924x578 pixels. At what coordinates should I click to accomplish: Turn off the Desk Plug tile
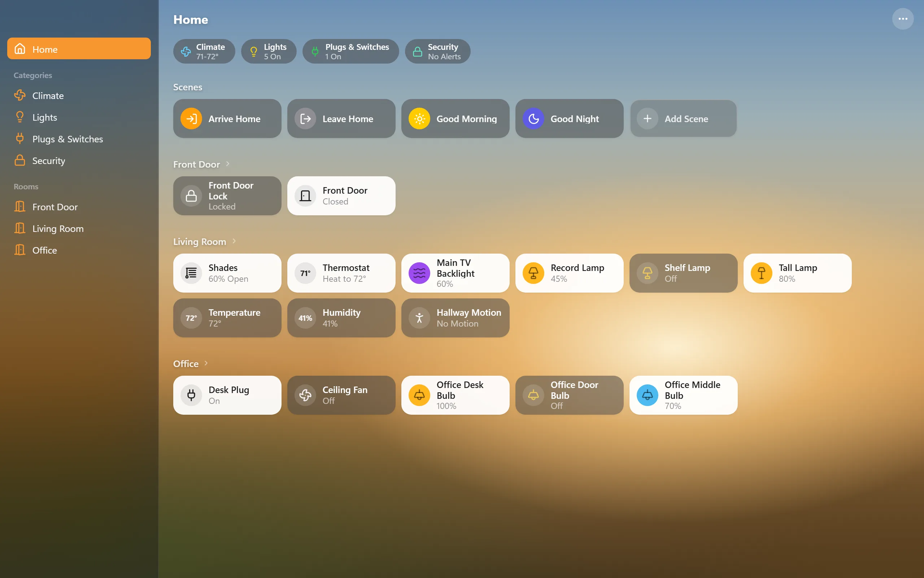click(x=227, y=395)
